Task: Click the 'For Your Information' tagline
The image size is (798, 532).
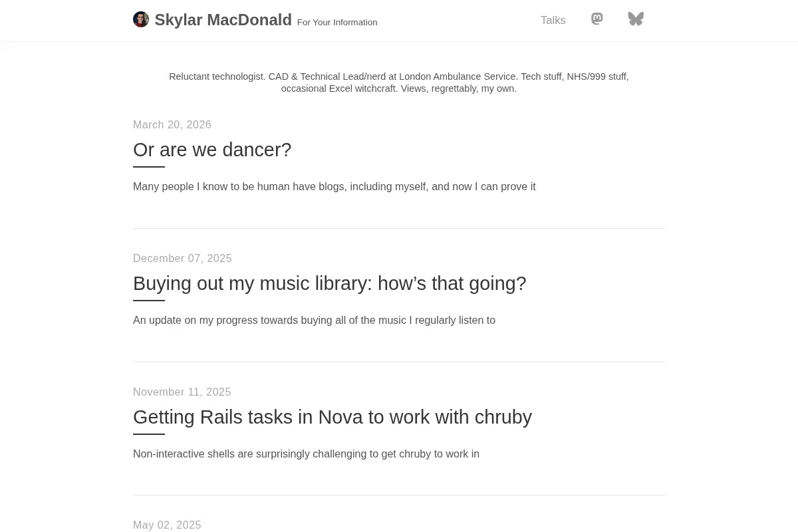Action: click(x=337, y=23)
